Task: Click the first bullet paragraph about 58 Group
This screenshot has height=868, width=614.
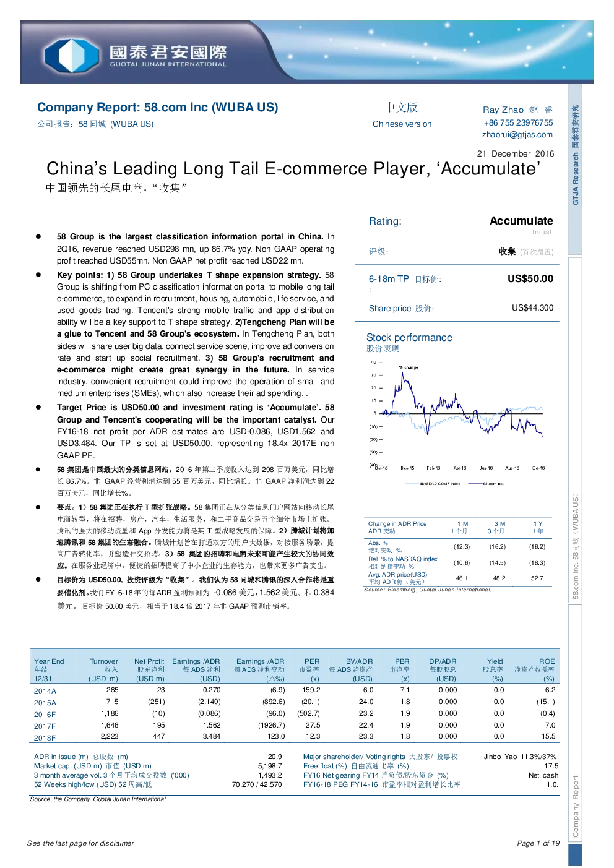Action: pos(195,249)
